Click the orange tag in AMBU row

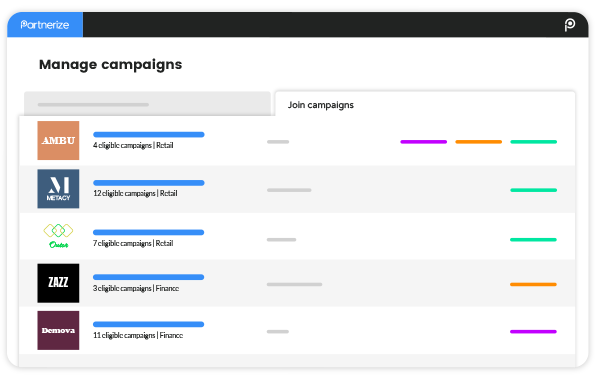(479, 142)
